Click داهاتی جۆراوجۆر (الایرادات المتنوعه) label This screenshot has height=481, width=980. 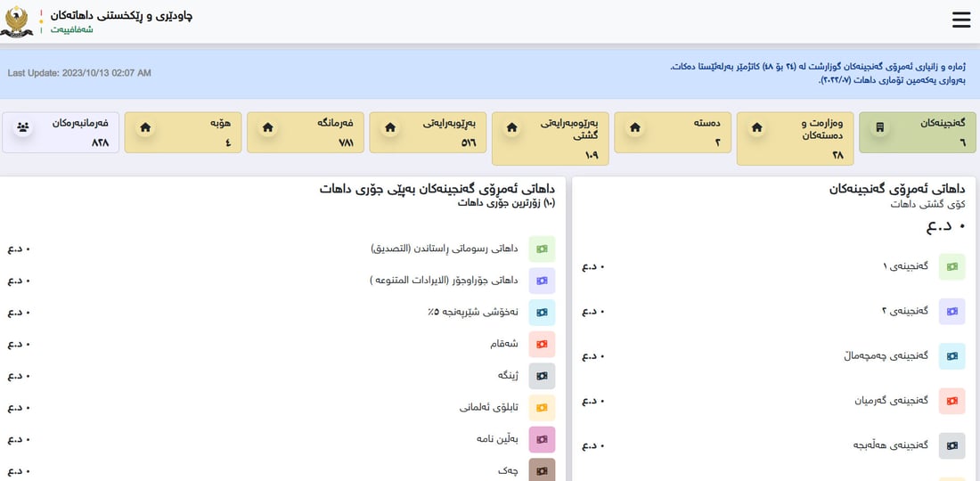point(443,281)
